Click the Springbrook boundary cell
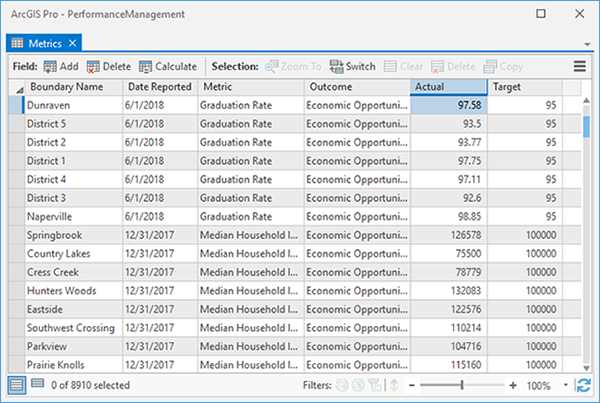Image resolution: width=600 pixels, height=403 pixels. [73, 235]
